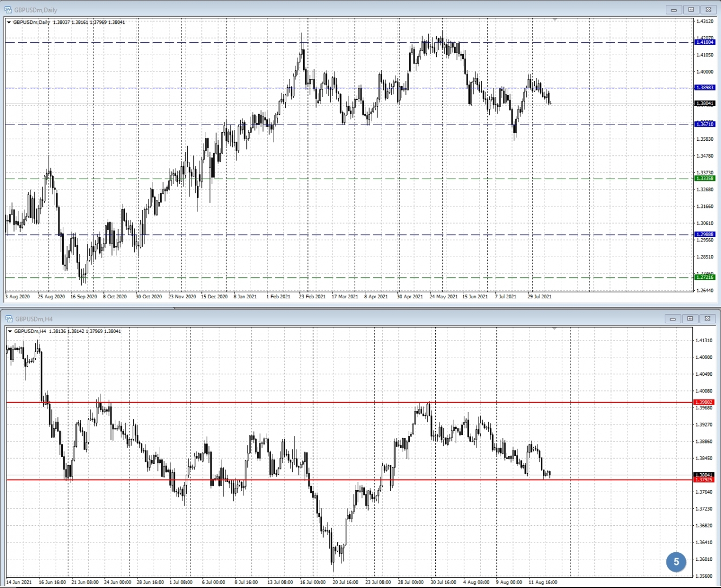The width and height of the screenshot is (721, 588).
Task: Select the blue 1.38983 price level label
Action: click(705, 87)
